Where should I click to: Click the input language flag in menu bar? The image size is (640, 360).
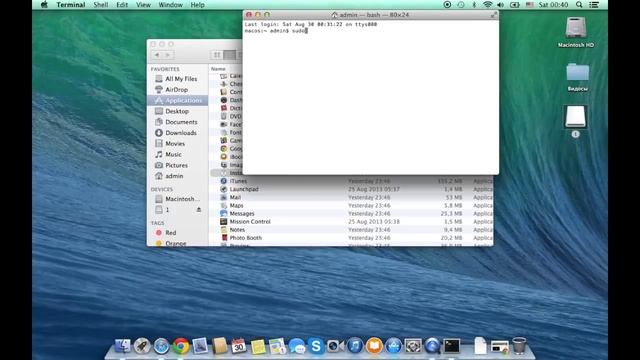click(x=529, y=5)
